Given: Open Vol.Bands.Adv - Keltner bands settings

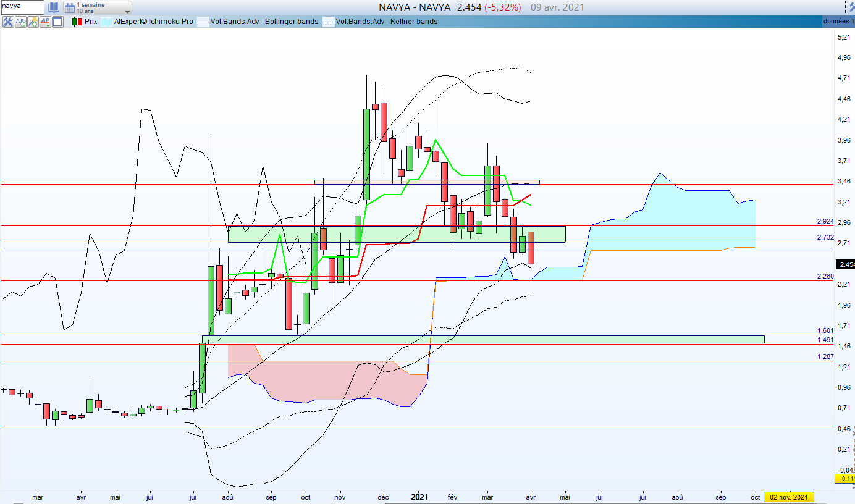Looking at the screenshot, I should pos(387,22).
